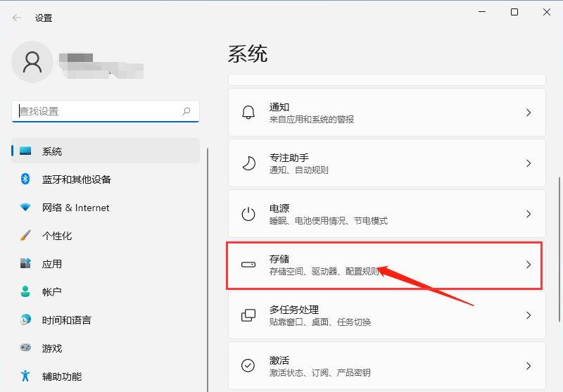Viewport: 563px width, 392px height.
Task: Click the 多任务处理 overlapping windows icon
Action: [x=248, y=315]
